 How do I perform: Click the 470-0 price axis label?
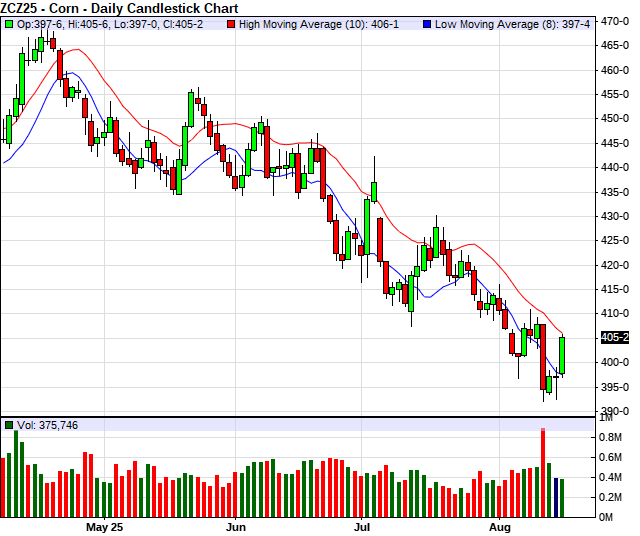coord(615,21)
